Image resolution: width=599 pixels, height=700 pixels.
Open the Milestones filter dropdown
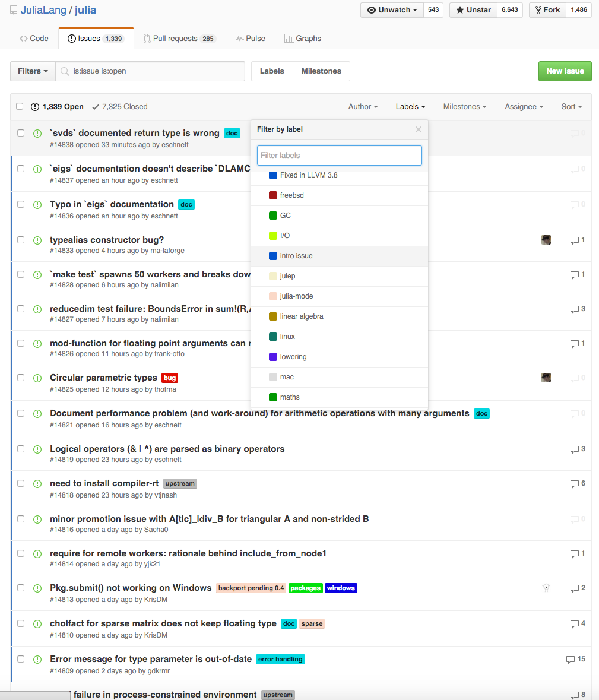pyautogui.click(x=465, y=107)
